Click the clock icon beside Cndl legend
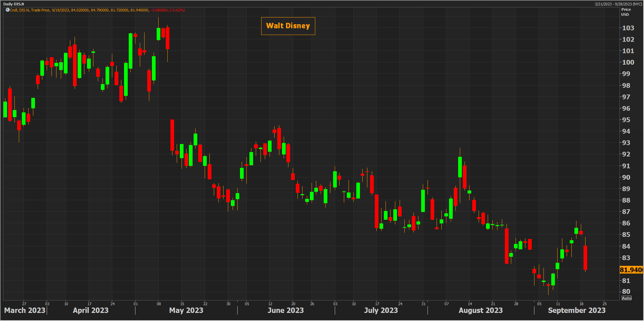 (7, 10)
